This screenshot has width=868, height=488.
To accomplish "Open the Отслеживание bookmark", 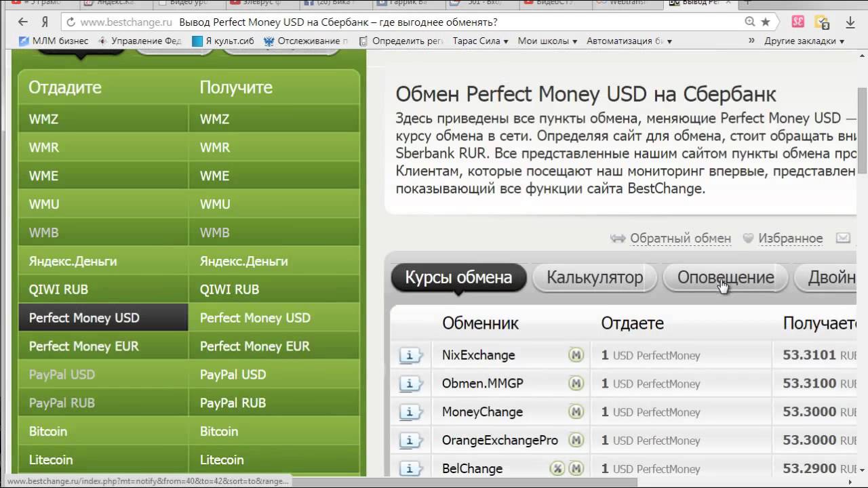I will point(306,41).
